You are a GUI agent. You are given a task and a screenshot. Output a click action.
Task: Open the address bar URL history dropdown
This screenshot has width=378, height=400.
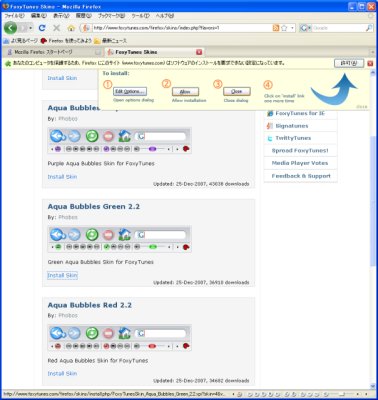click(292, 28)
